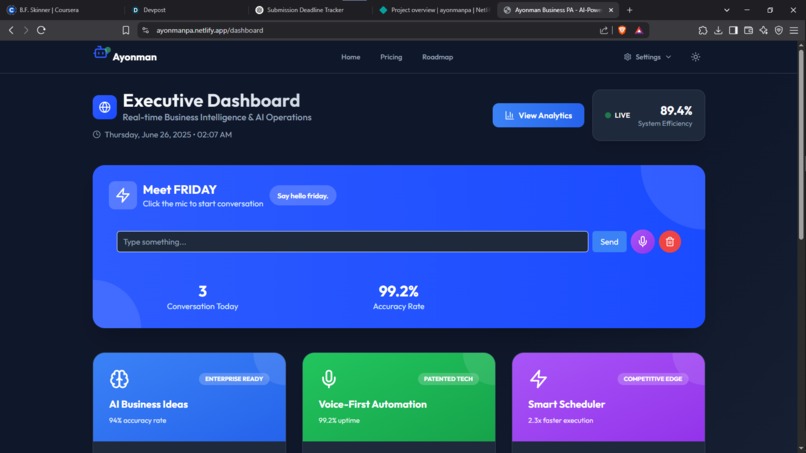Click the 'Say hello friday.' pill
Screen dimensions: 806x453
pyautogui.click(x=303, y=195)
